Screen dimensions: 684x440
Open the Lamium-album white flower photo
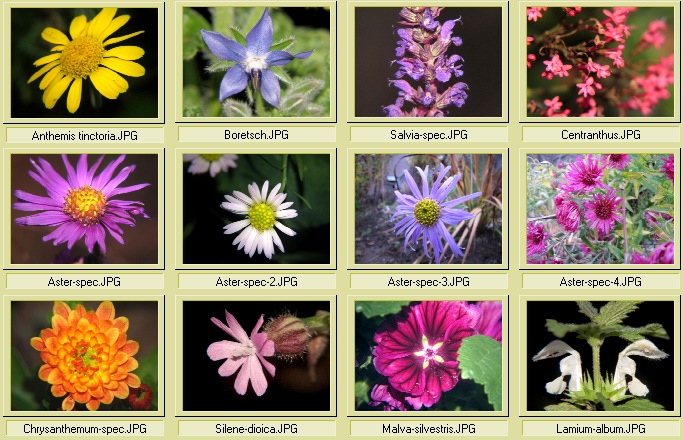[600, 355]
